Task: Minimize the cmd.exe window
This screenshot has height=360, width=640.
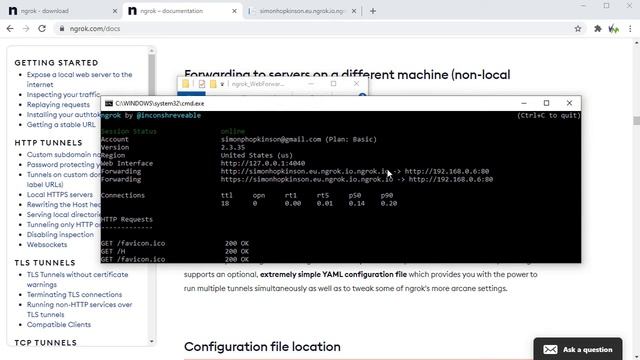Action: [x=524, y=103]
